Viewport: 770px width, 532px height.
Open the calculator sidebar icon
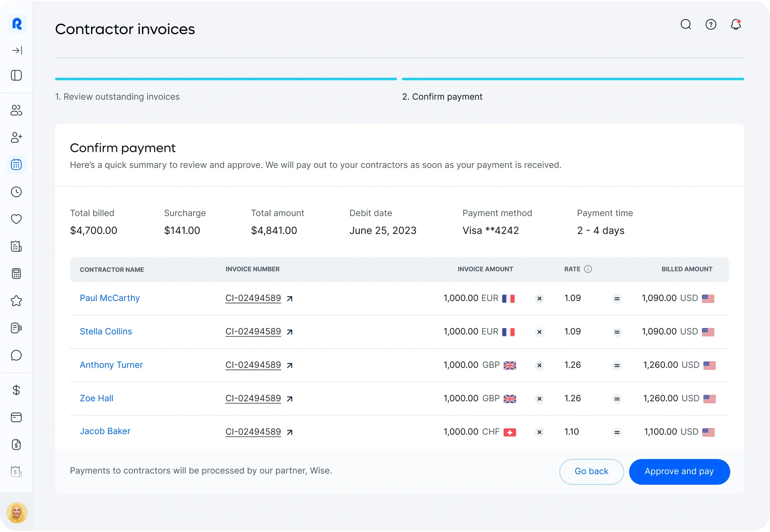point(16,274)
